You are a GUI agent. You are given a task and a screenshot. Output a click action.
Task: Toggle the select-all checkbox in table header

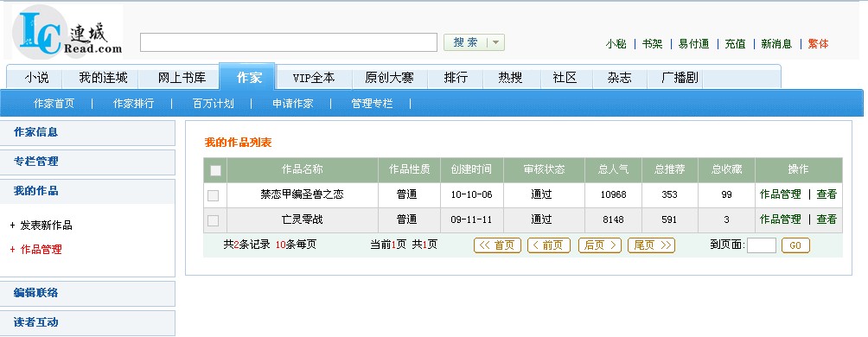tap(215, 170)
